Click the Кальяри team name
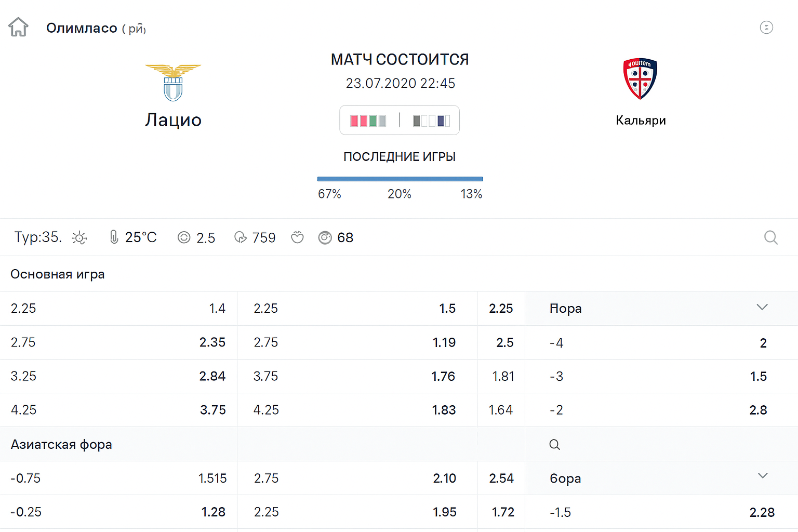 [x=641, y=121]
